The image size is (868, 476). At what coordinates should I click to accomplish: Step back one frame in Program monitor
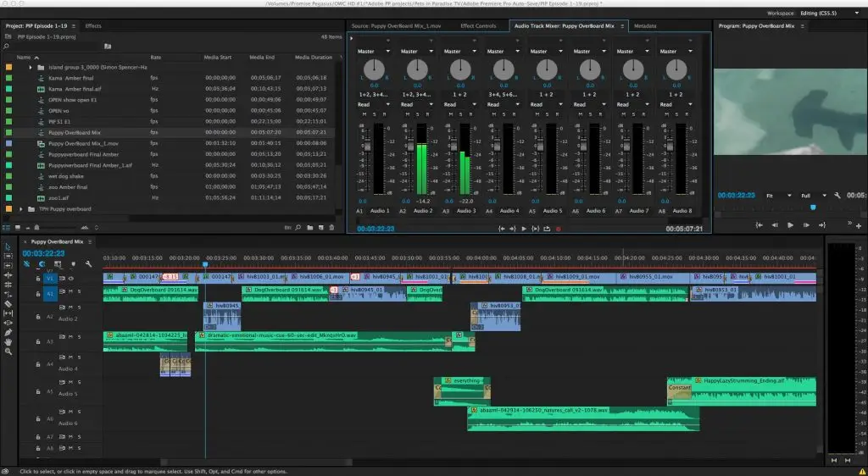(x=775, y=225)
